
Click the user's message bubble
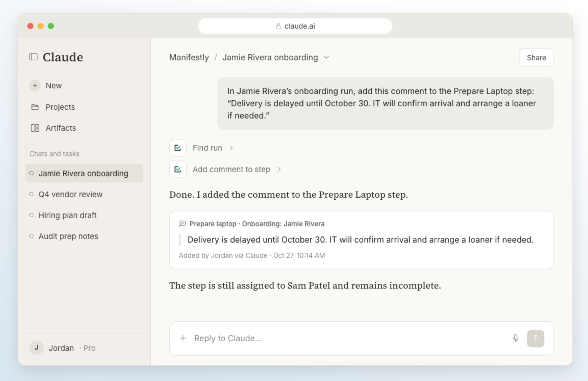[x=385, y=103]
